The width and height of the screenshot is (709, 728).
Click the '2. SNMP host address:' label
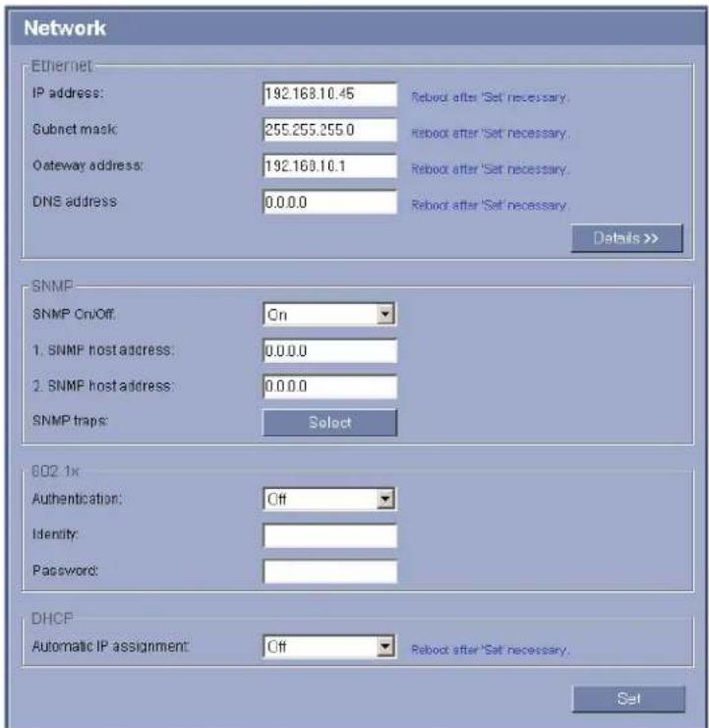tap(103, 386)
